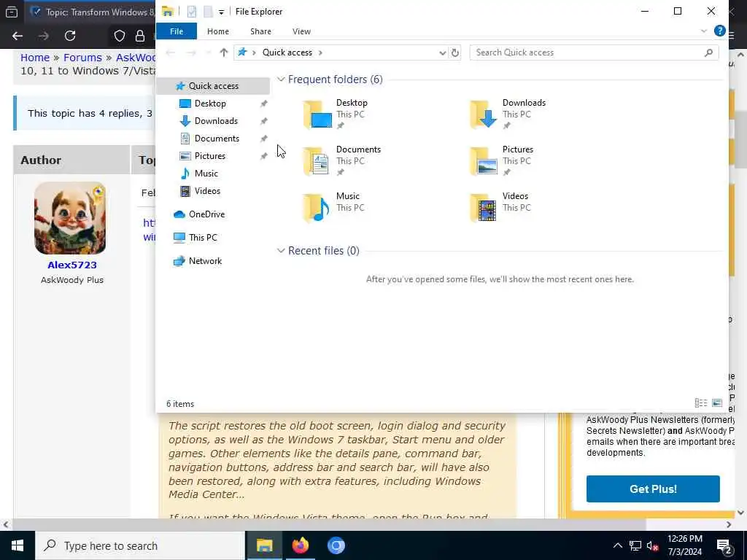The image size is (747, 560).
Task: Click the Properties quick access toolbar icon
Action: click(x=192, y=12)
